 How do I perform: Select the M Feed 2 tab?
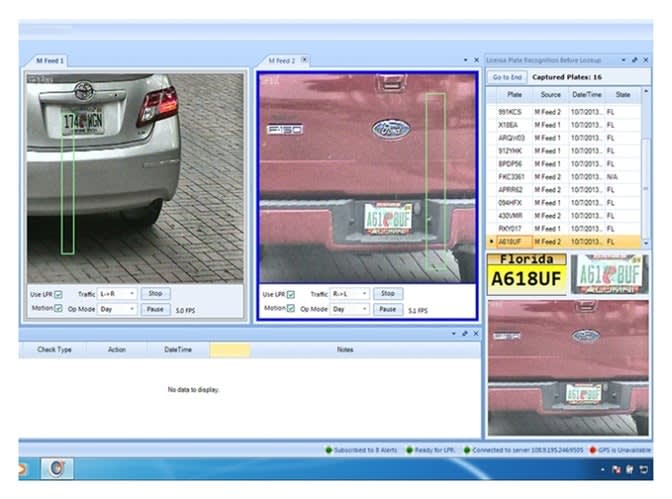[x=280, y=61]
